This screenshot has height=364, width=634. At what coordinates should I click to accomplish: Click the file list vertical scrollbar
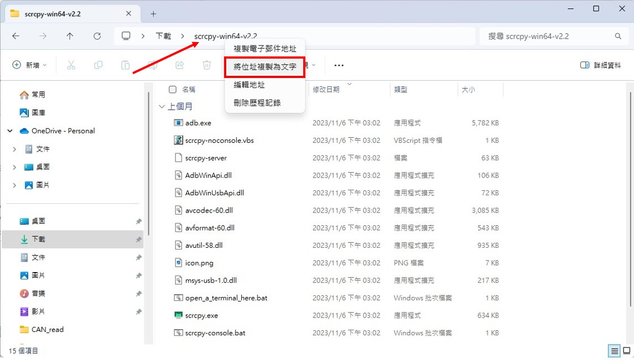pyautogui.click(x=630, y=198)
